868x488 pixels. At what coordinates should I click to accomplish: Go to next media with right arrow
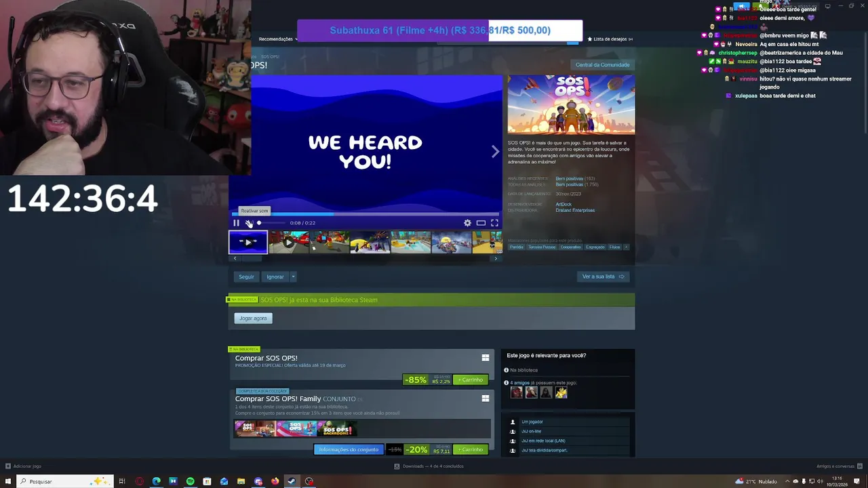pos(495,152)
